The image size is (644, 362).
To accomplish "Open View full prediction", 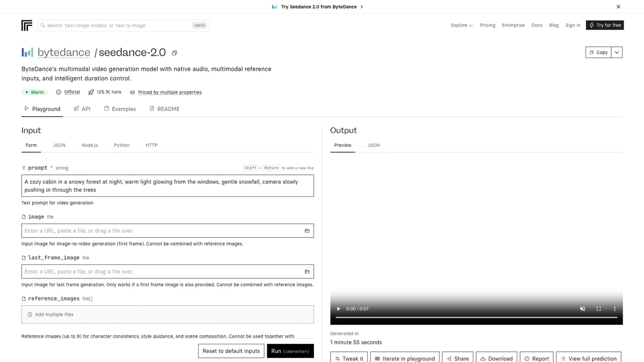I will click(589, 358).
